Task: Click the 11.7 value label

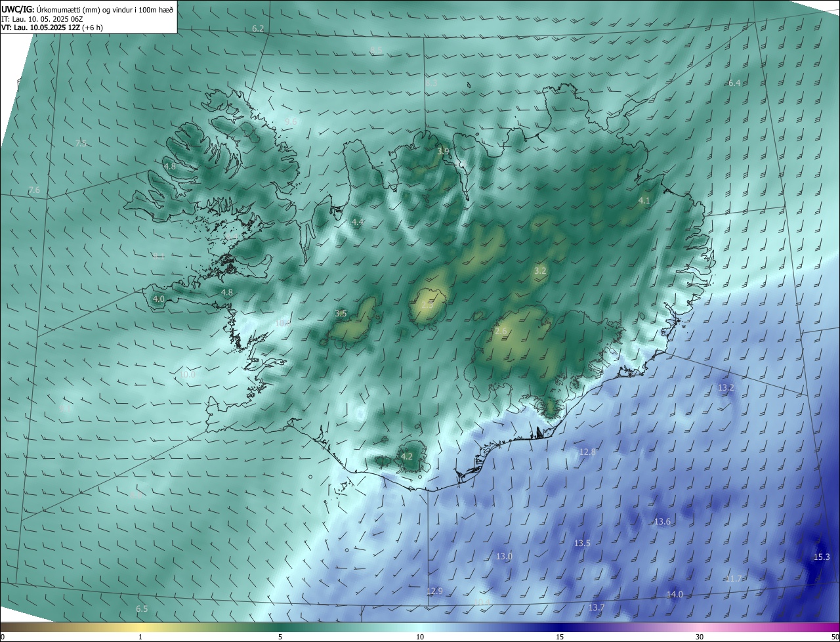Action: click(734, 578)
